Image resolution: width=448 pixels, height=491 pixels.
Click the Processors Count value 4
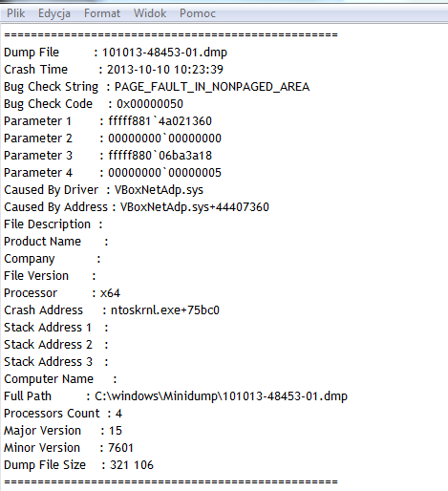(118, 414)
